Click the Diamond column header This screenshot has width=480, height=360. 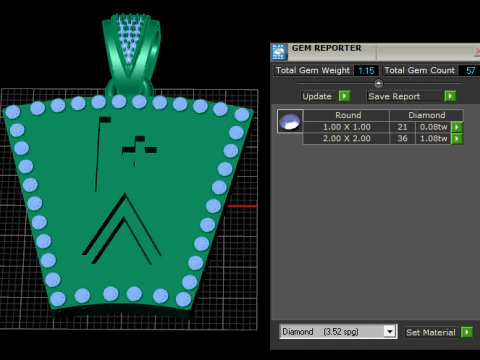(x=426, y=115)
